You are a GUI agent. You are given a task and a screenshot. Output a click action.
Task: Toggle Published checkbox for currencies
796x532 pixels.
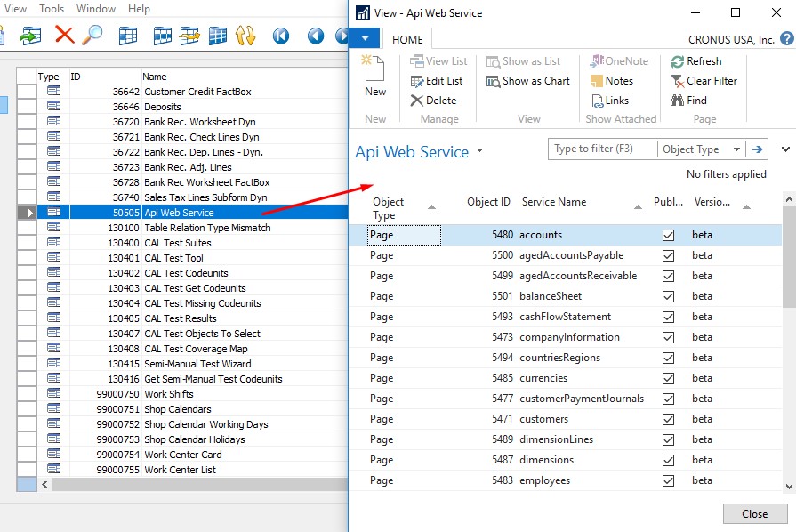point(668,378)
